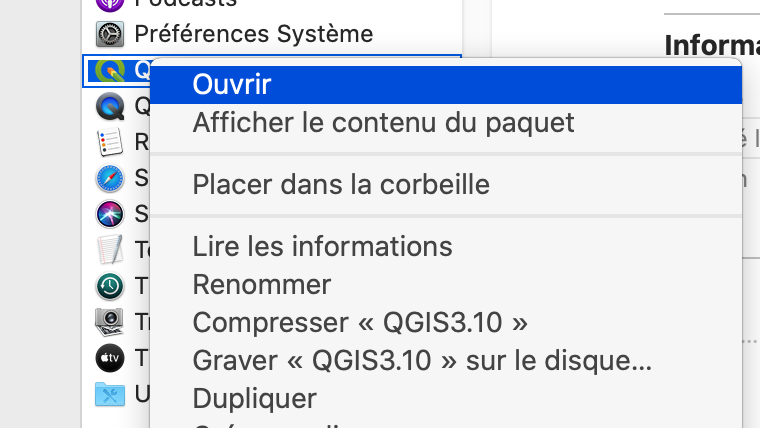Click the Image Capture camera icon
Image resolution: width=760 pixels, height=428 pixels.
tap(109, 321)
